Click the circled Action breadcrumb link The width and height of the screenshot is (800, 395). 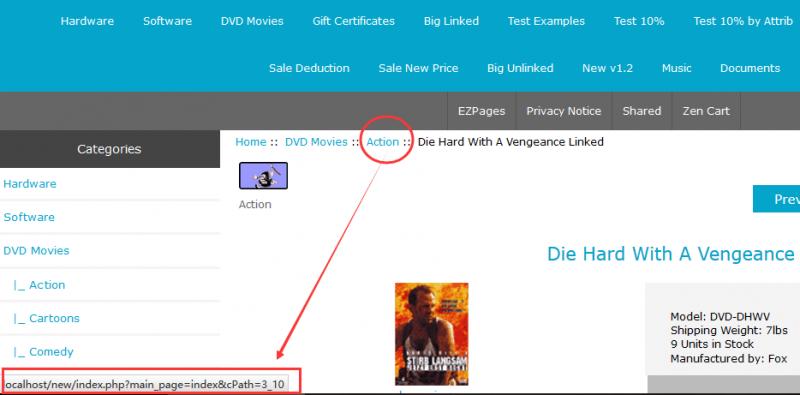383,142
